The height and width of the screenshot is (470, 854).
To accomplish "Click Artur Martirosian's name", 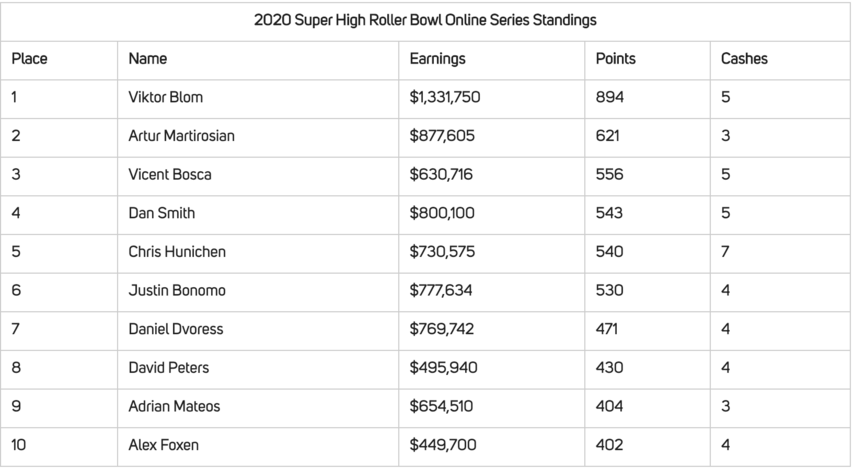I will (x=181, y=136).
